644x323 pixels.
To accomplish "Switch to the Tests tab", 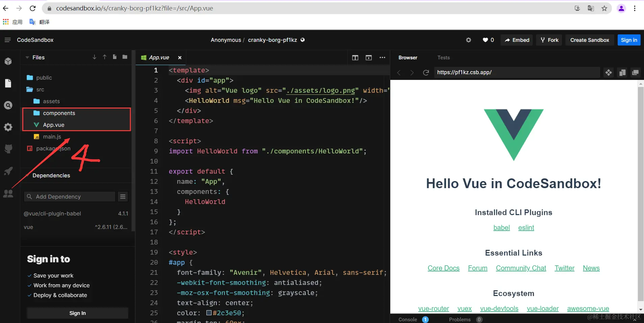I will point(444,58).
